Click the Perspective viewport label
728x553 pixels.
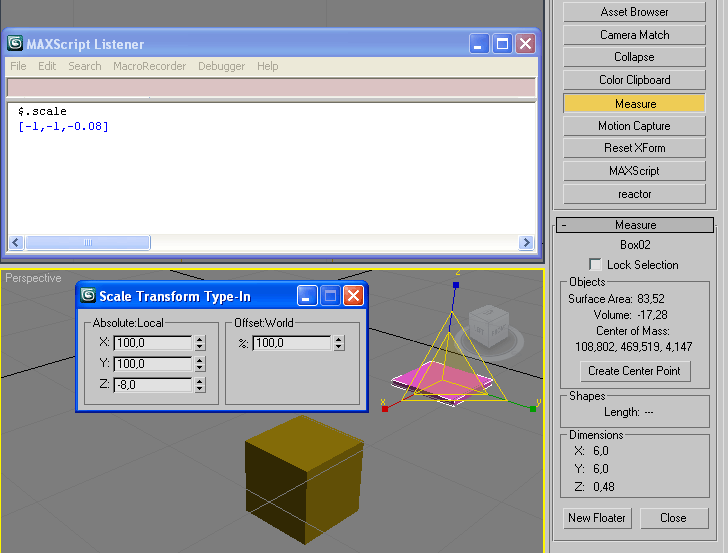[x=33, y=278]
